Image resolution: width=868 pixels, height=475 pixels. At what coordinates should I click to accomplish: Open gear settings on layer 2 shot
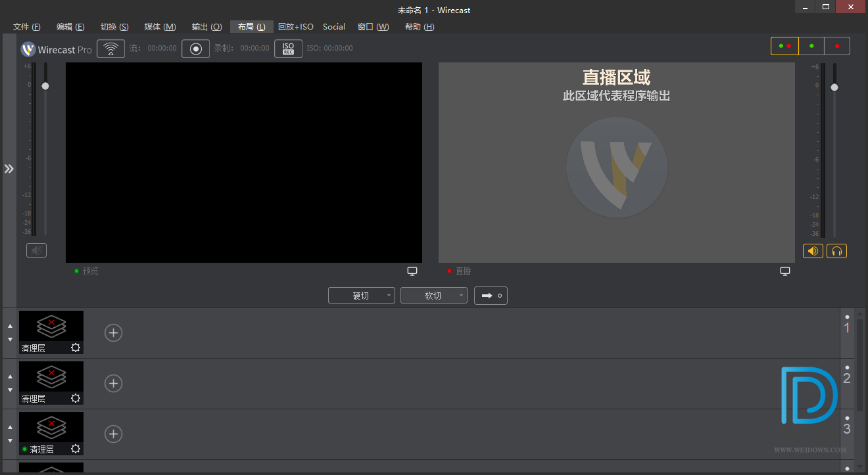(76, 398)
